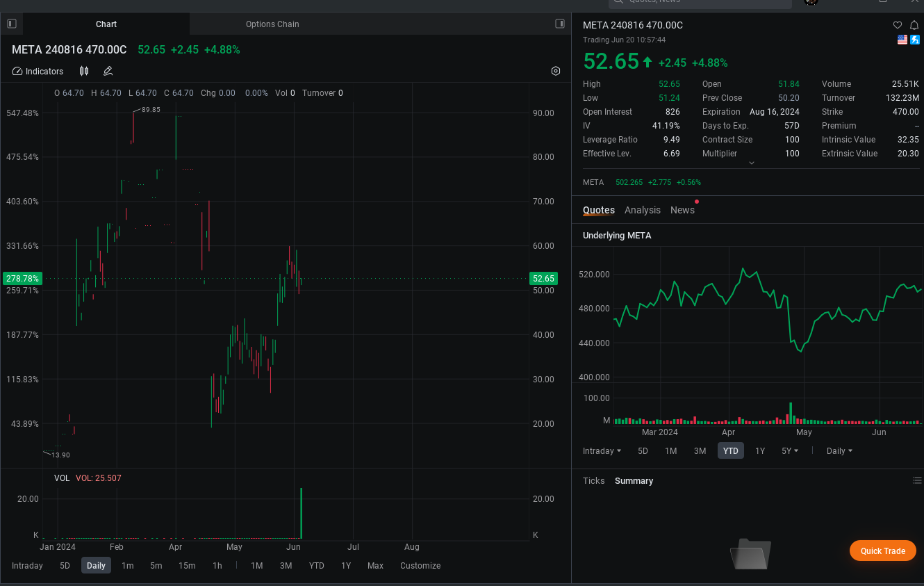The width and height of the screenshot is (924, 586).
Task: Select Max range on main chart
Action: click(x=375, y=565)
